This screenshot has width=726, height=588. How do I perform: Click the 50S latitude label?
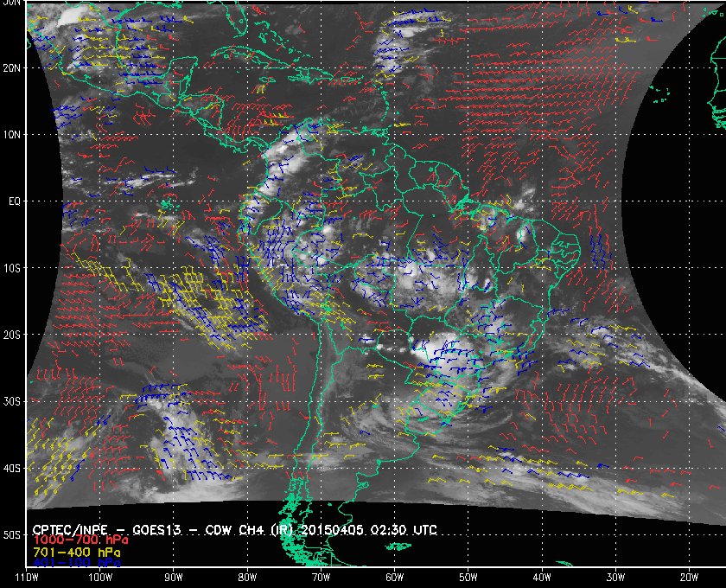(x=11, y=534)
